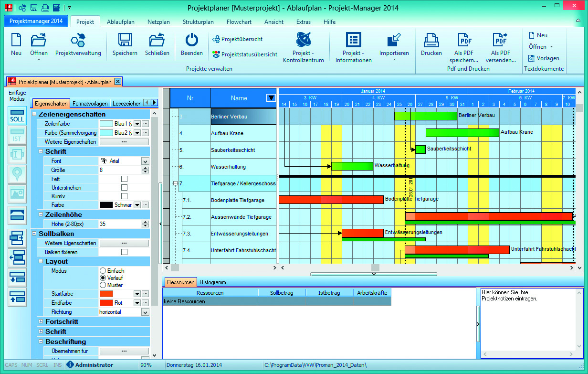Click the Beenden power icon
Image resolution: width=588 pixels, height=374 pixels.
pyautogui.click(x=192, y=40)
